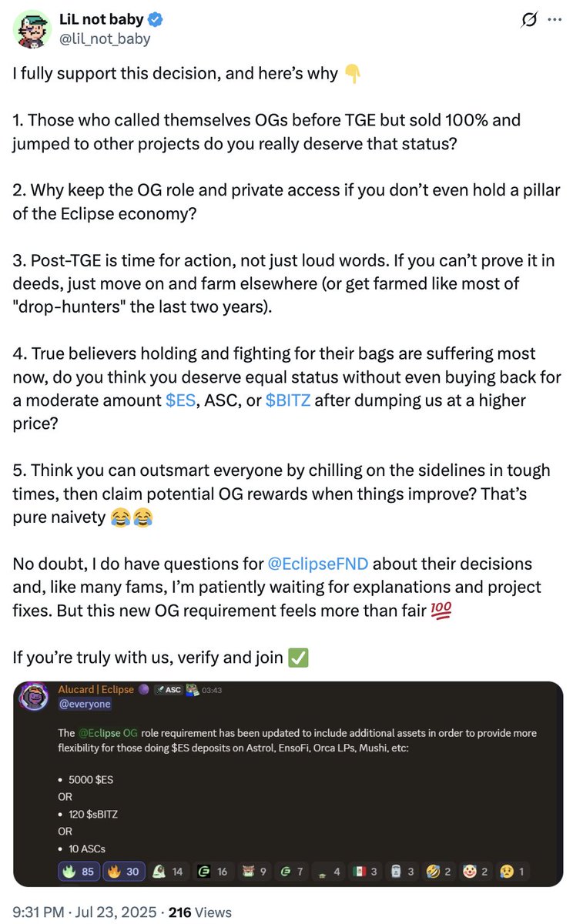573x924 pixels.
Task: Click the blue verified badge icon
Action: point(155,20)
